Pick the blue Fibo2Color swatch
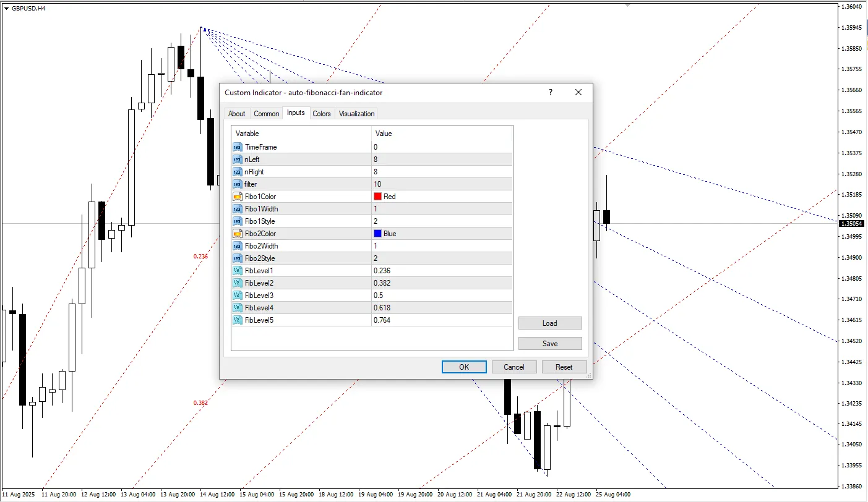This screenshot has width=868, height=502. pyautogui.click(x=377, y=234)
